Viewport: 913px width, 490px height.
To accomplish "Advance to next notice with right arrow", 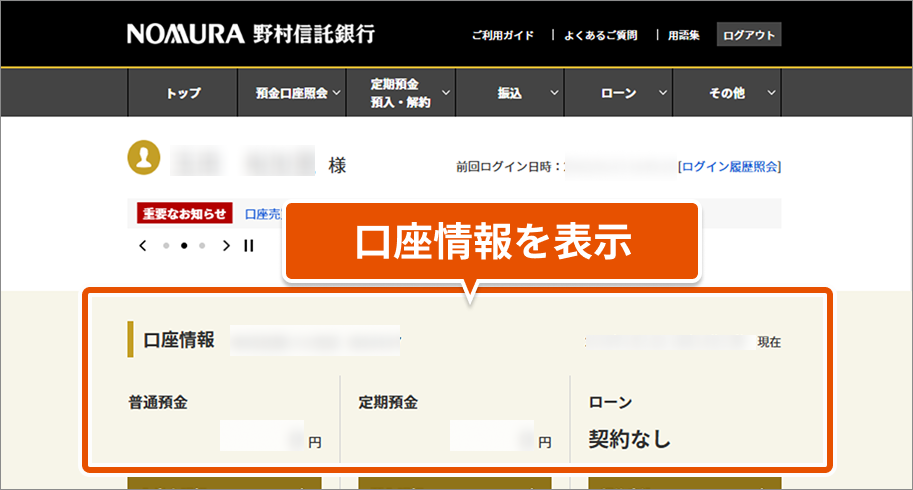I will click(x=227, y=245).
